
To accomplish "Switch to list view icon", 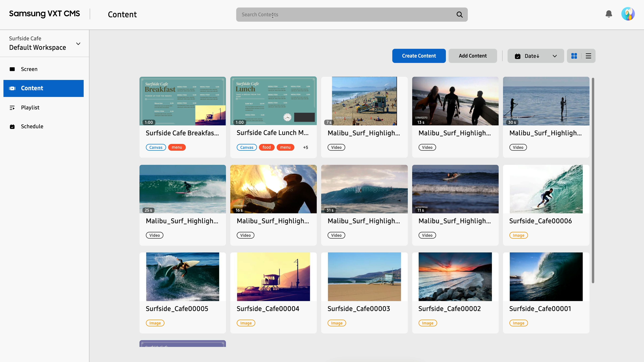I will point(588,56).
